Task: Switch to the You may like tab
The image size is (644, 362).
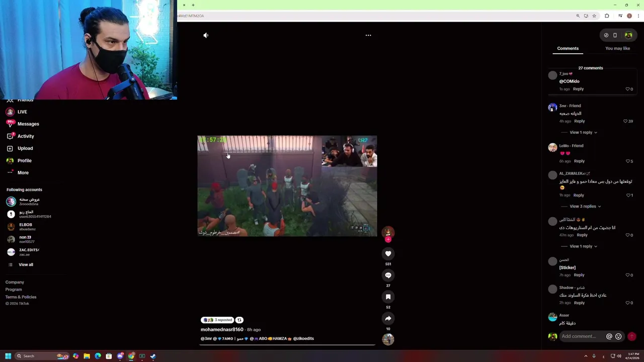Action: (x=617, y=48)
